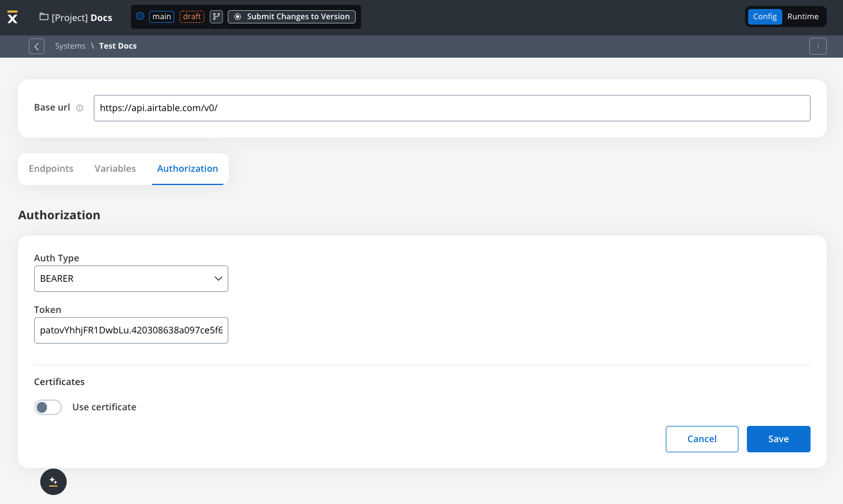The image size is (843, 504).
Task: Open the three-dot options menu
Action: click(818, 46)
